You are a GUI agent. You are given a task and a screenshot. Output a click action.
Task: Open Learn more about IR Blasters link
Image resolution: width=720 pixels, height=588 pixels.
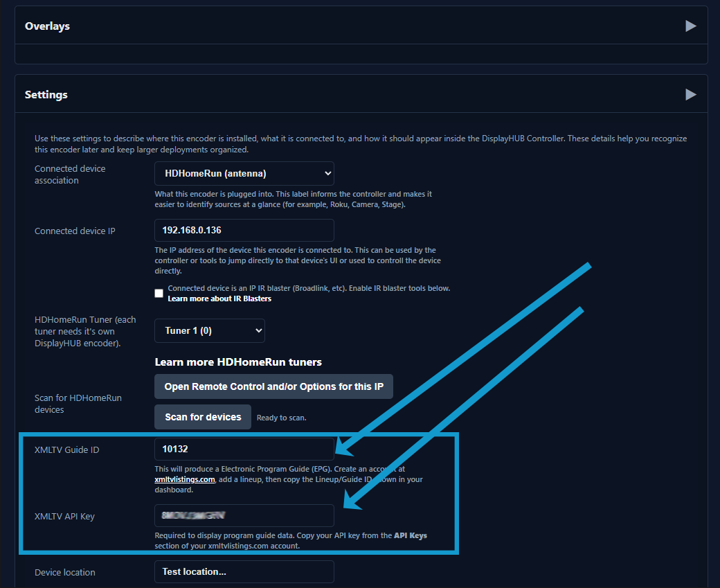pos(219,299)
